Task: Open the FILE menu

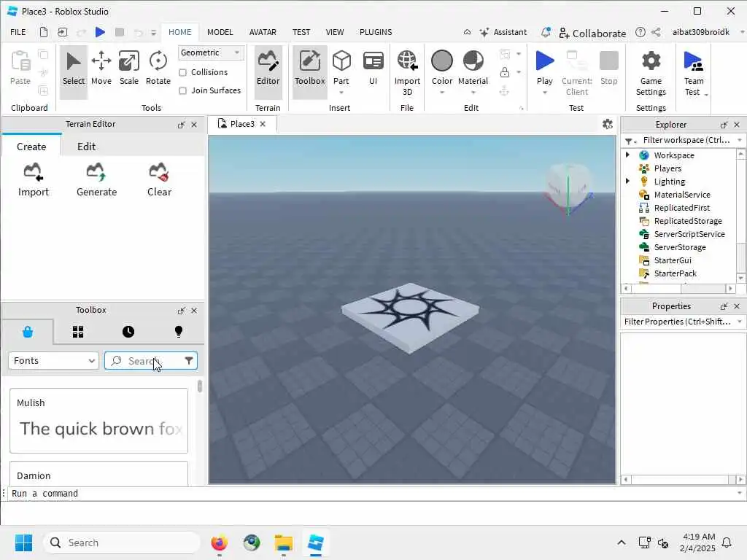Action: tap(18, 32)
